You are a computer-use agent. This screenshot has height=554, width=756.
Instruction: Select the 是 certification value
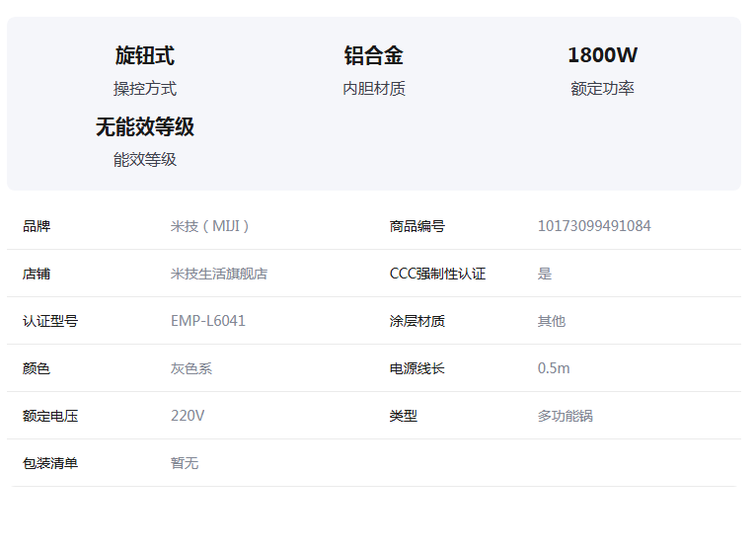(545, 275)
